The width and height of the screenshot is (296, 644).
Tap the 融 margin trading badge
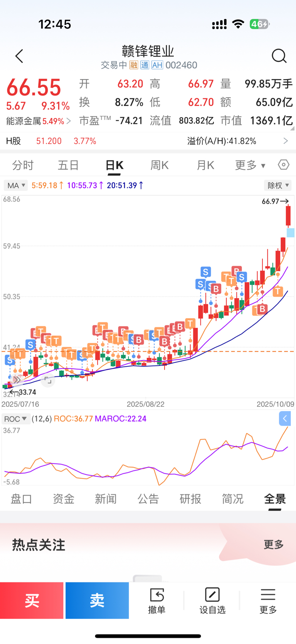133,65
